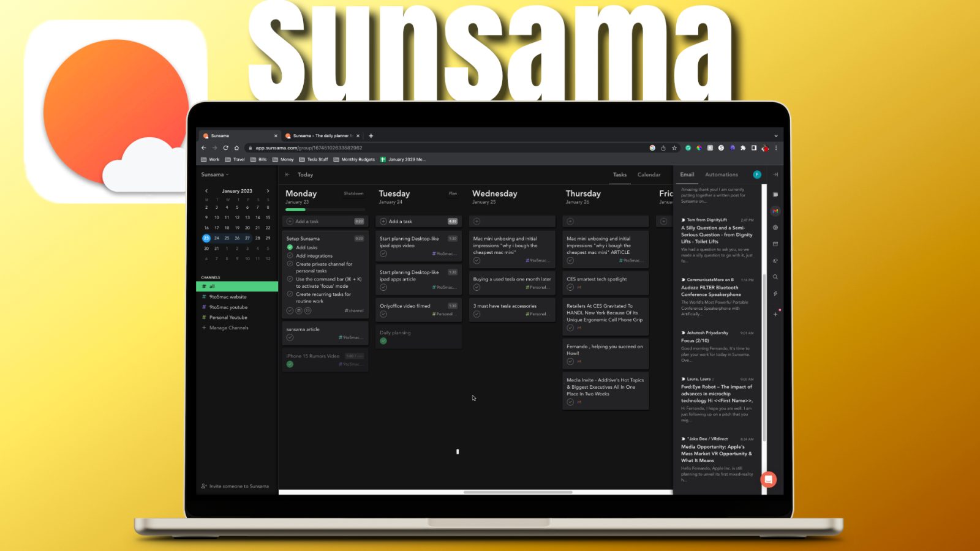Mark 'sunsama article' task as complete
The height and width of the screenshot is (551, 980).
[x=290, y=337]
